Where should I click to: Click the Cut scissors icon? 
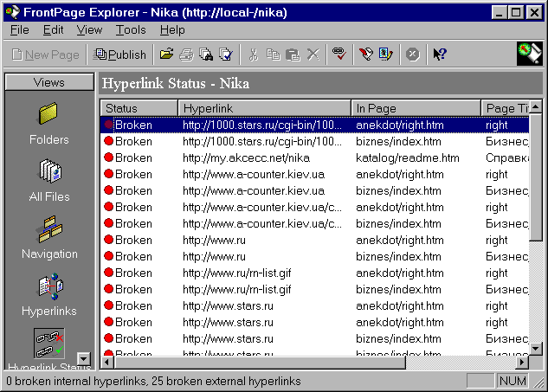(254, 55)
